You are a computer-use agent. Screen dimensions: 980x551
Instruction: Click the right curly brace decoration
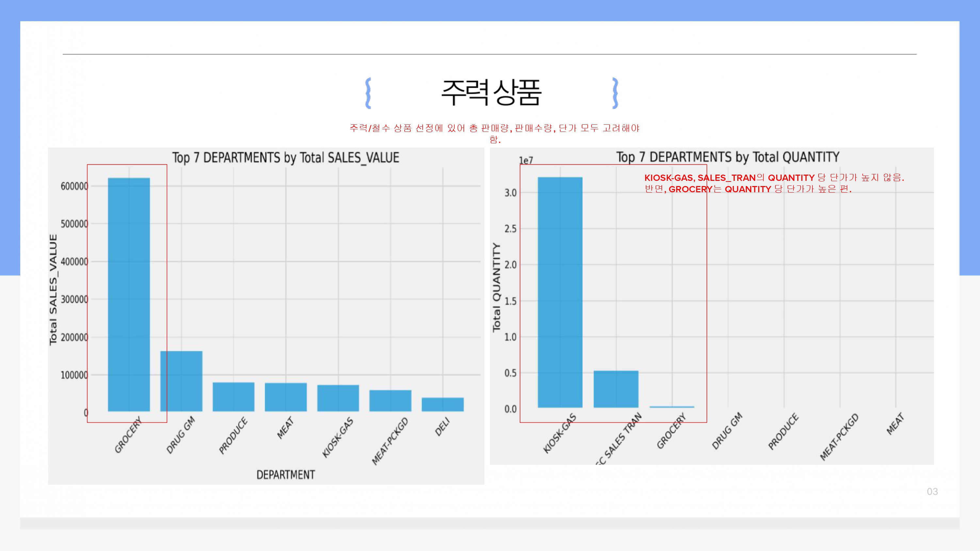[615, 93]
